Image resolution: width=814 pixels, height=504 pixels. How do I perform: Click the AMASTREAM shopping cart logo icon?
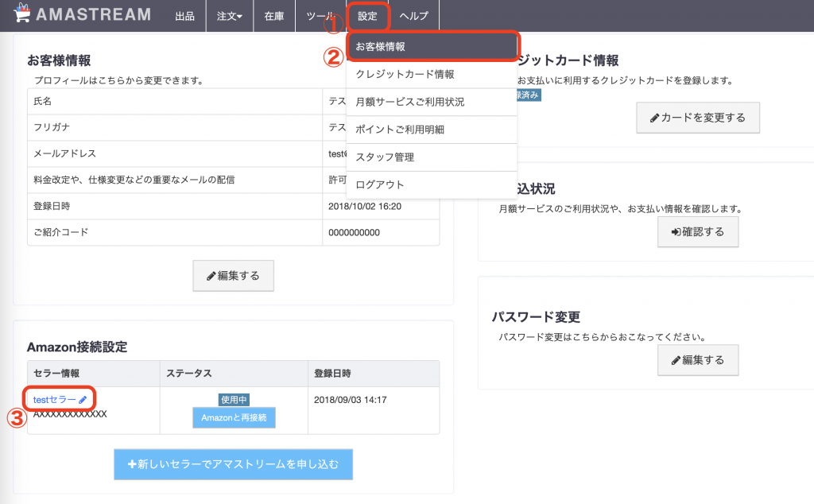(21, 13)
